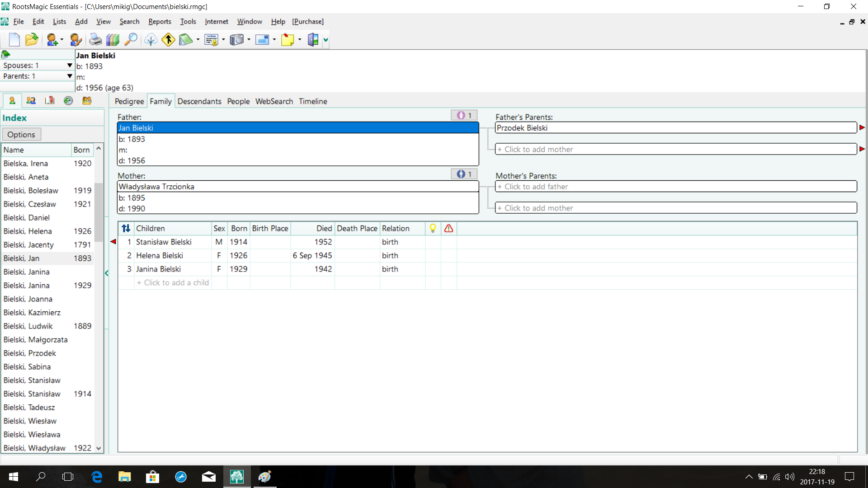
Task: Switch to the Descendants tab
Action: pos(199,101)
